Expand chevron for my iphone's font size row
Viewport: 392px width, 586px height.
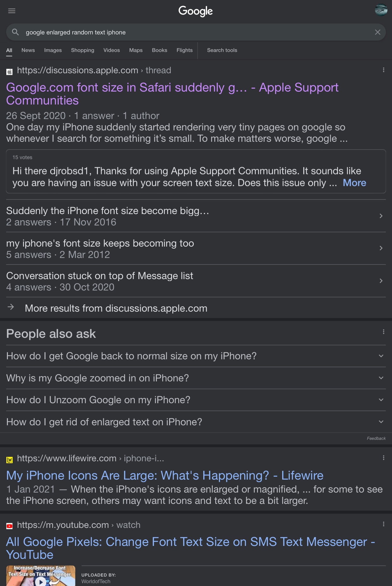(x=381, y=248)
